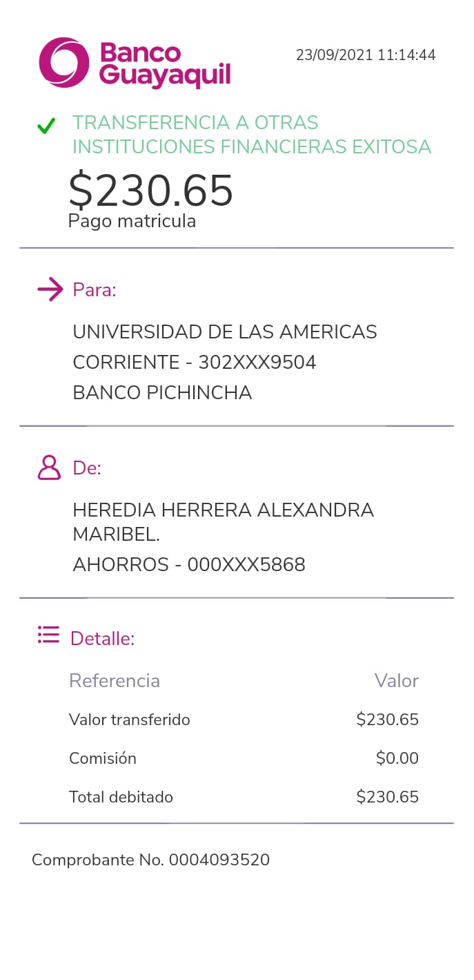Select the successful transfer heading text
The image size is (474, 980).
(x=251, y=135)
